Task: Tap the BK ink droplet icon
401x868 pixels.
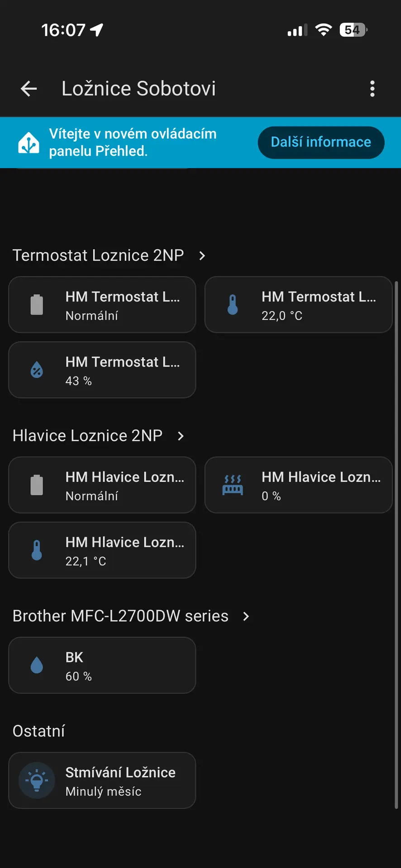Action: point(37,665)
